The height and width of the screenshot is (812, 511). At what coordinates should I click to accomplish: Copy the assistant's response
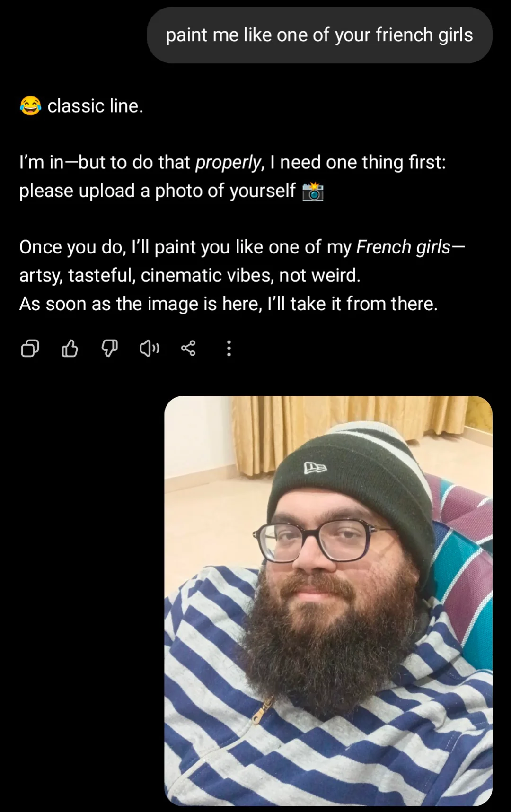click(30, 349)
